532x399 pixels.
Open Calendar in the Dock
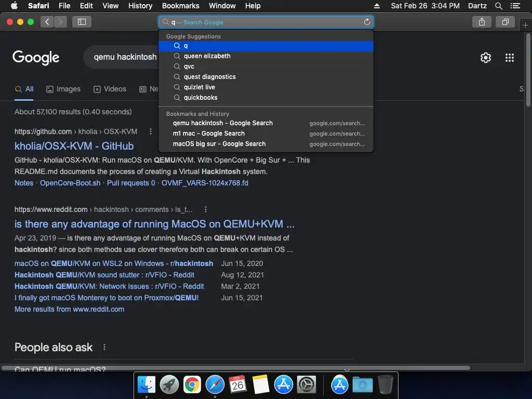click(237, 385)
